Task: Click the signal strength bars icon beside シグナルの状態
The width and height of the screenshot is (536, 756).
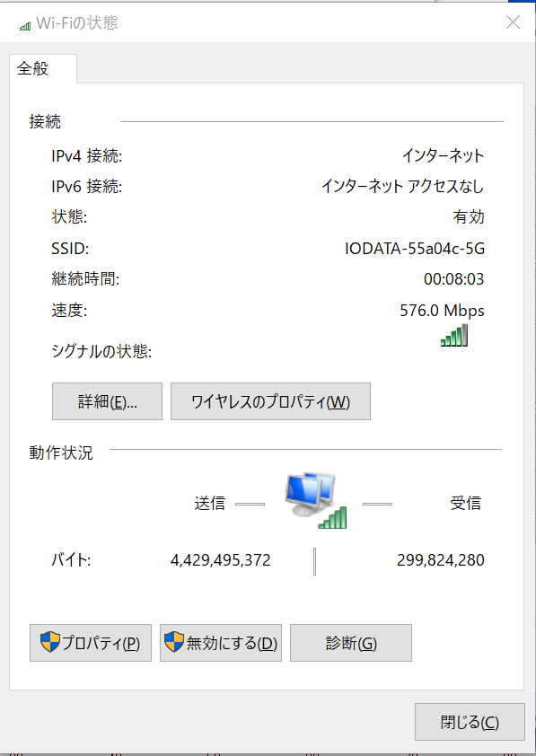Action: 454,336
